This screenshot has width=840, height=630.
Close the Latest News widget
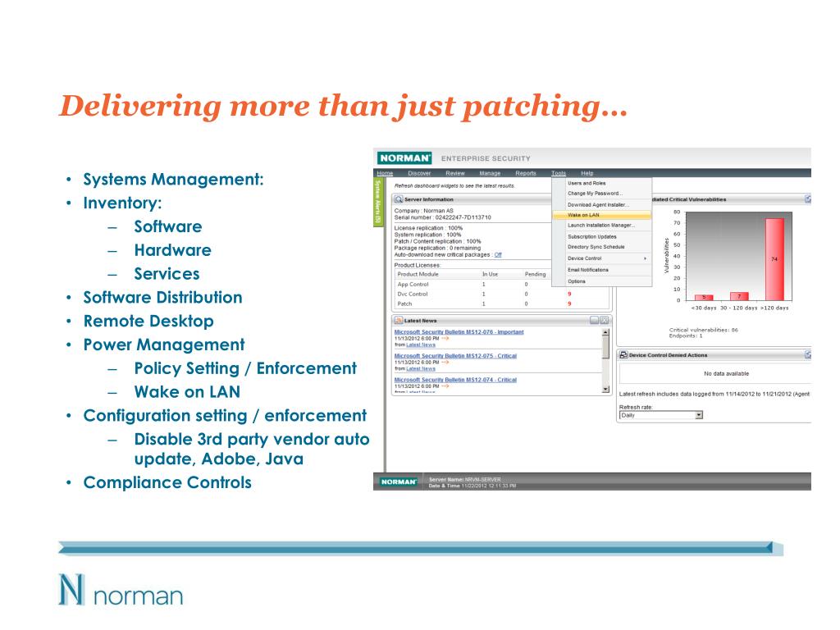(x=605, y=321)
